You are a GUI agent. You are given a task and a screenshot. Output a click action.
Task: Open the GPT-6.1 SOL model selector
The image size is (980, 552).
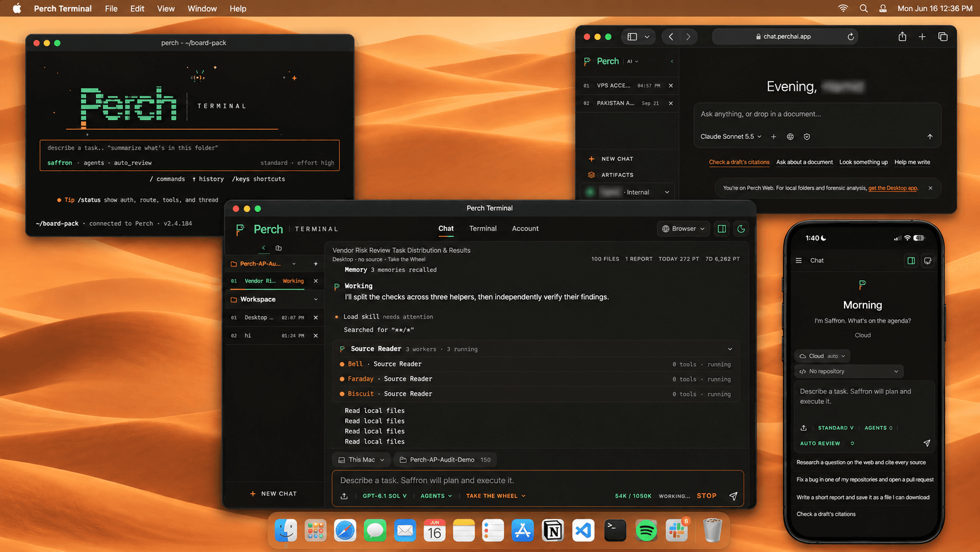coord(384,496)
